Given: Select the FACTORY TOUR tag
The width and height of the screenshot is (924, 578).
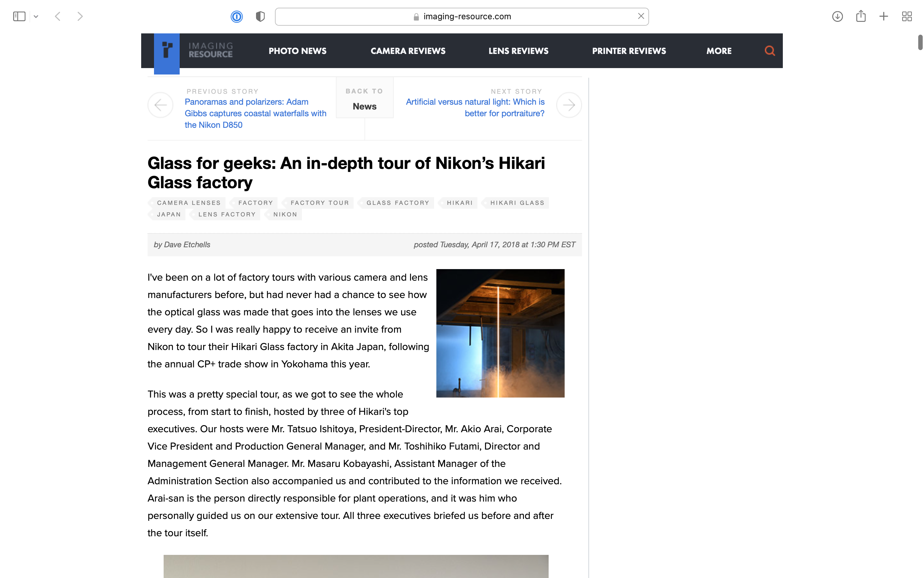Looking at the screenshot, I should (x=318, y=203).
